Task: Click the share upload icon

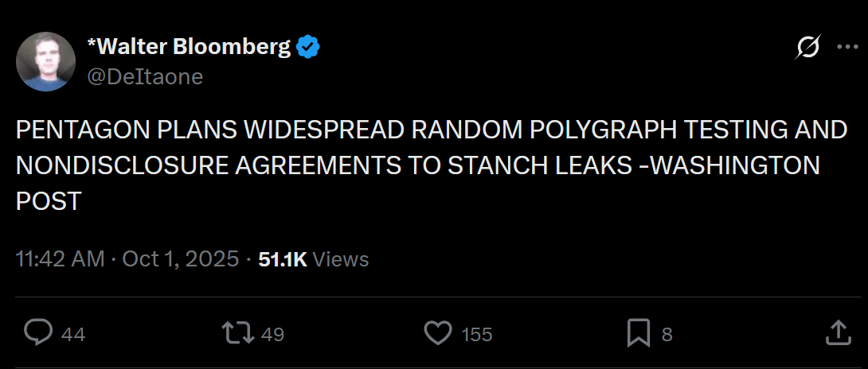Action: tap(838, 333)
